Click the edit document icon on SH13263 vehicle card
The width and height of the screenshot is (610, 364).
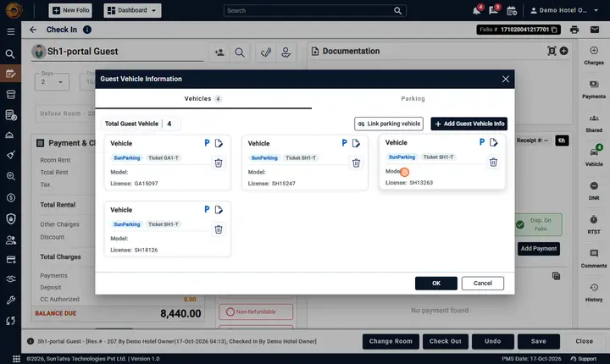pyautogui.click(x=494, y=142)
